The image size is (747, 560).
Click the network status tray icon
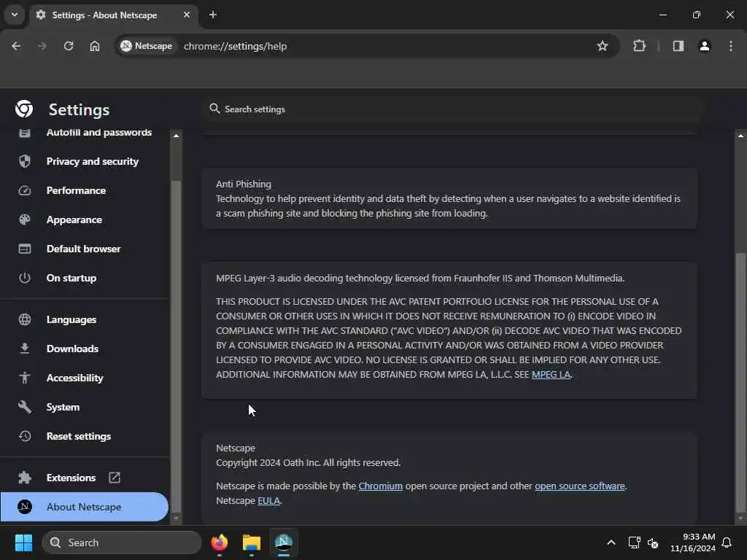point(634,542)
